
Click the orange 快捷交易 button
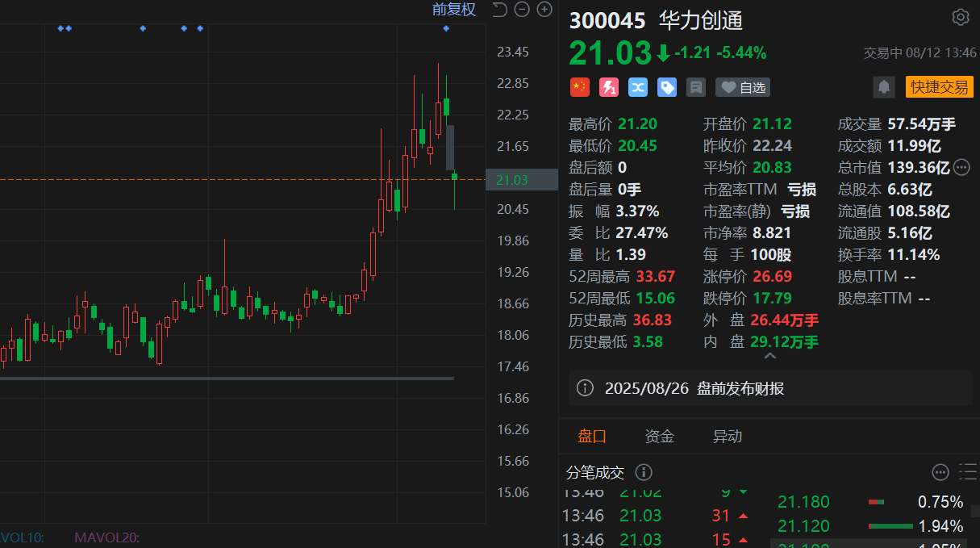(940, 87)
